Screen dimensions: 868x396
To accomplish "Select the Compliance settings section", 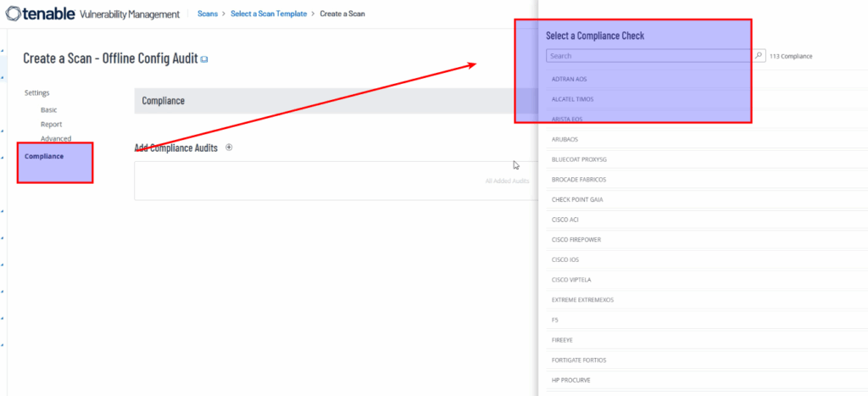I will click(x=44, y=156).
